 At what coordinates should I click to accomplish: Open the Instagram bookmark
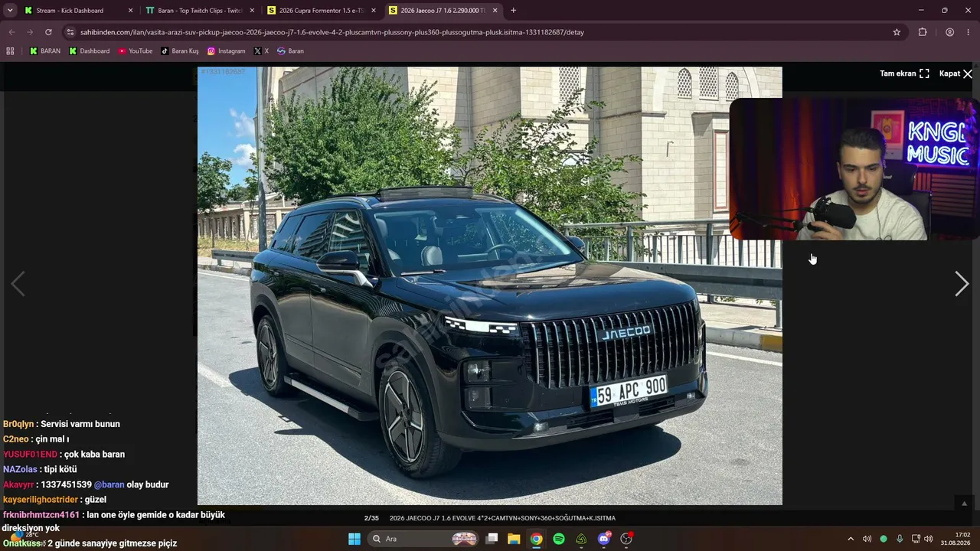[227, 51]
